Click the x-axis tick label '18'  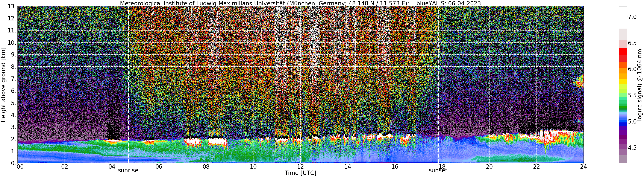click(442, 167)
